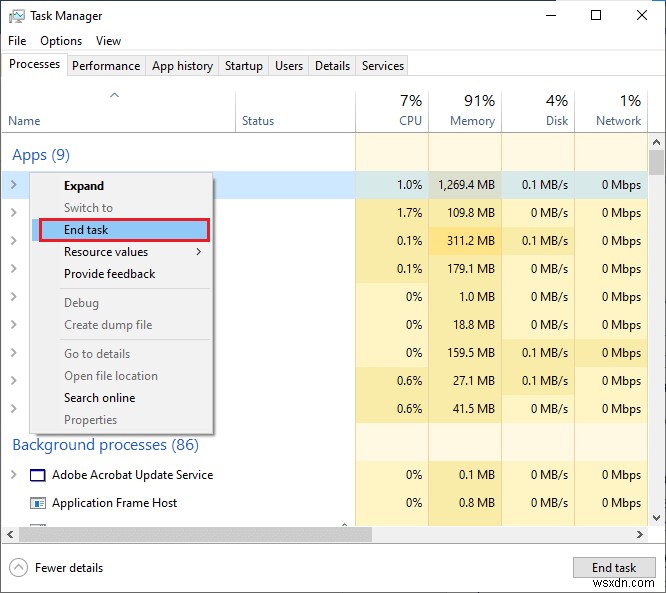Image resolution: width=666 pixels, height=593 pixels.
Task: Choose Expand from the context menu
Action: pyautogui.click(x=84, y=186)
